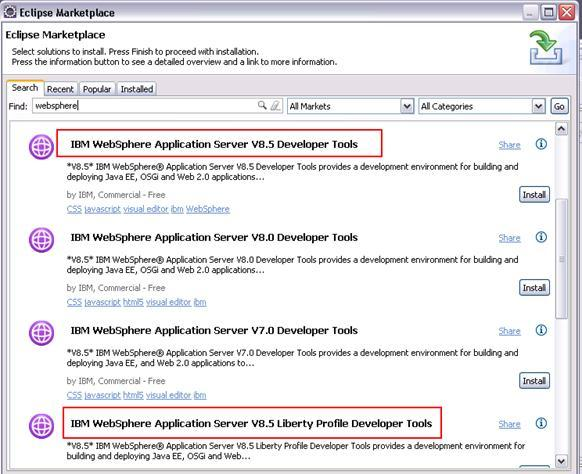This screenshot has width=582, height=474.
Task: Click the html5 tag under V8.0 tools
Action: [x=133, y=302]
